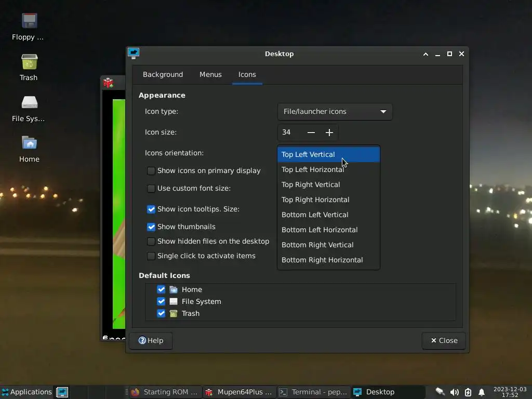Viewport: 532px width, 399px height.
Task: Uncheck the File System default icon checkbox
Action: pyautogui.click(x=161, y=301)
